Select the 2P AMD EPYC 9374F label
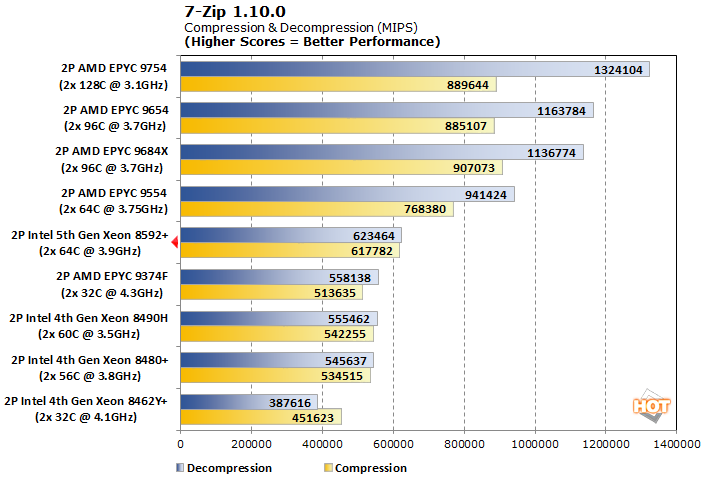Viewport: 709px width, 480px height. coord(112,276)
